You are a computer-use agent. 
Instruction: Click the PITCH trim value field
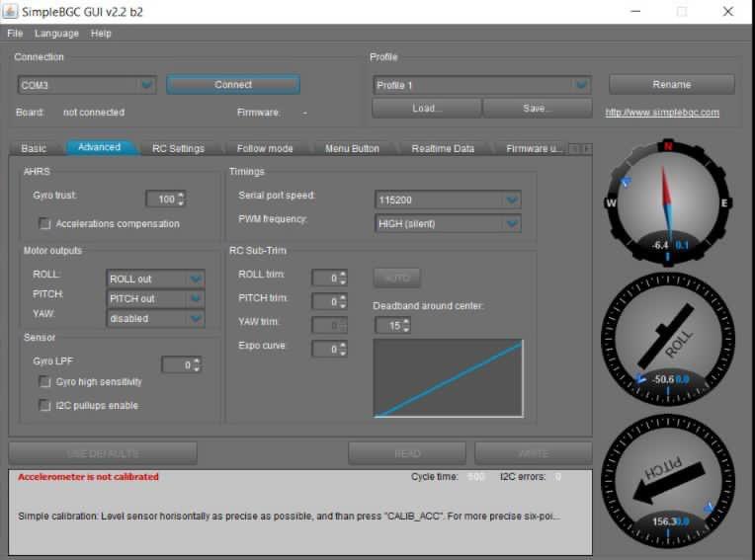(x=329, y=301)
